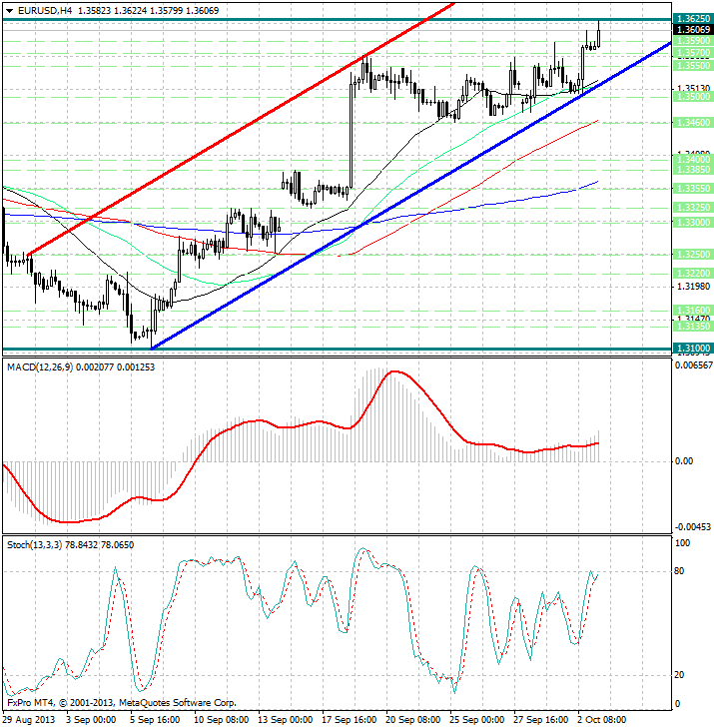Select the 1.36250 resistance price label
The width and height of the screenshot is (714, 728).
click(693, 19)
